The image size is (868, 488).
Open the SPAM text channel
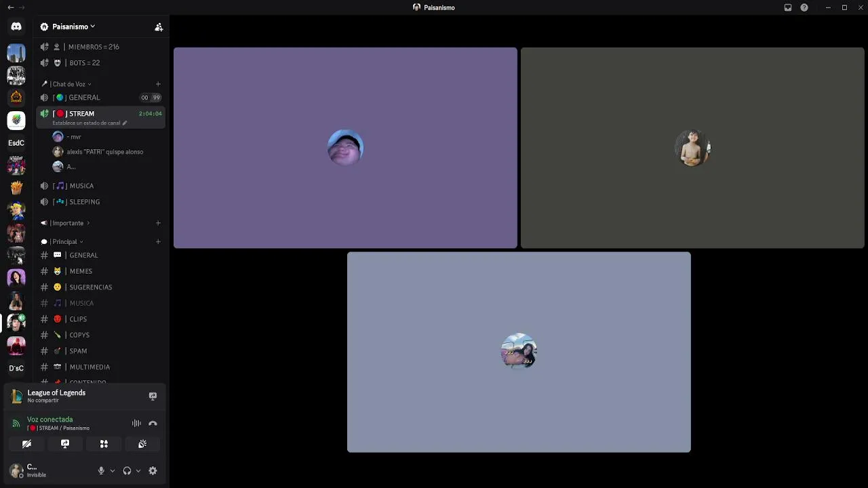[x=100, y=351]
